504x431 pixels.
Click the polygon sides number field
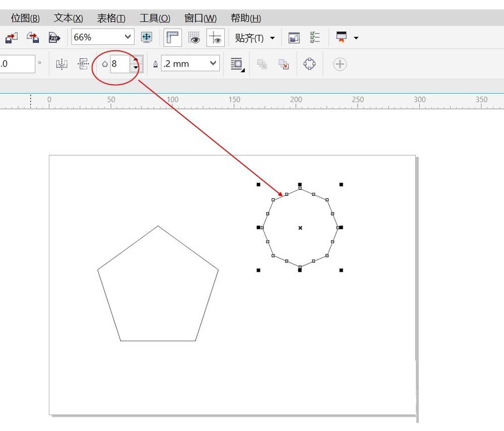click(120, 64)
